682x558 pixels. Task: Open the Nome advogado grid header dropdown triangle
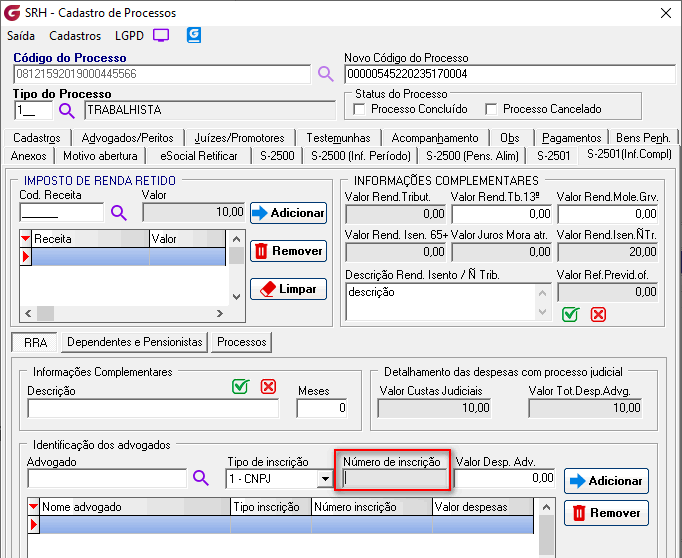point(34,507)
